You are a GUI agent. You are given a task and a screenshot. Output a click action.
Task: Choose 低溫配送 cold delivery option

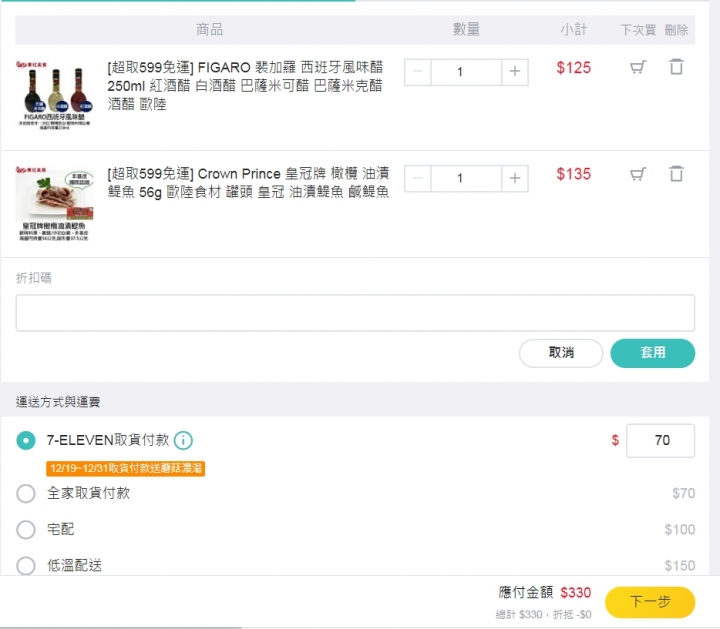[x=26, y=566]
